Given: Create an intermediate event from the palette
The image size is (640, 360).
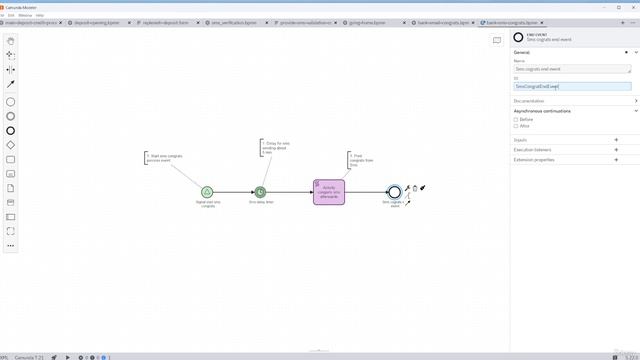Looking at the screenshot, I should click(11, 116).
